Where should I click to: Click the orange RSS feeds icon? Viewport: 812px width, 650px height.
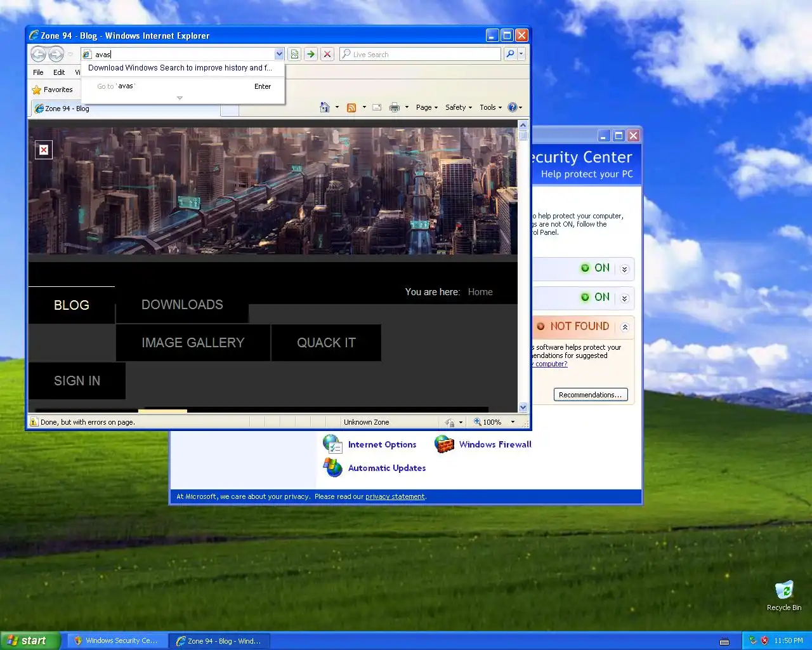(x=351, y=107)
